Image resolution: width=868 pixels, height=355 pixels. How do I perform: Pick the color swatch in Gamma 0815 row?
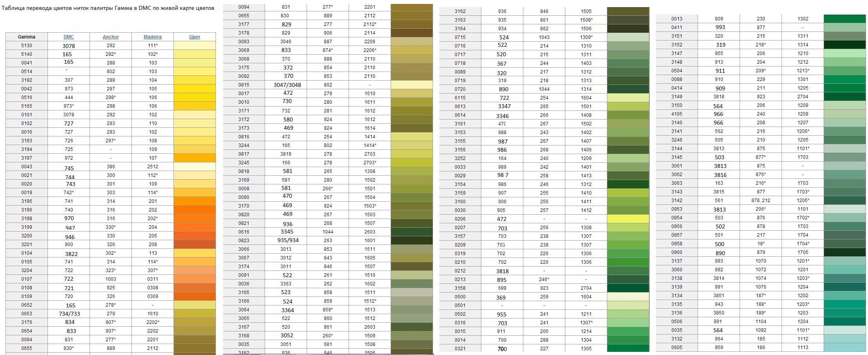click(x=412, y=85)
